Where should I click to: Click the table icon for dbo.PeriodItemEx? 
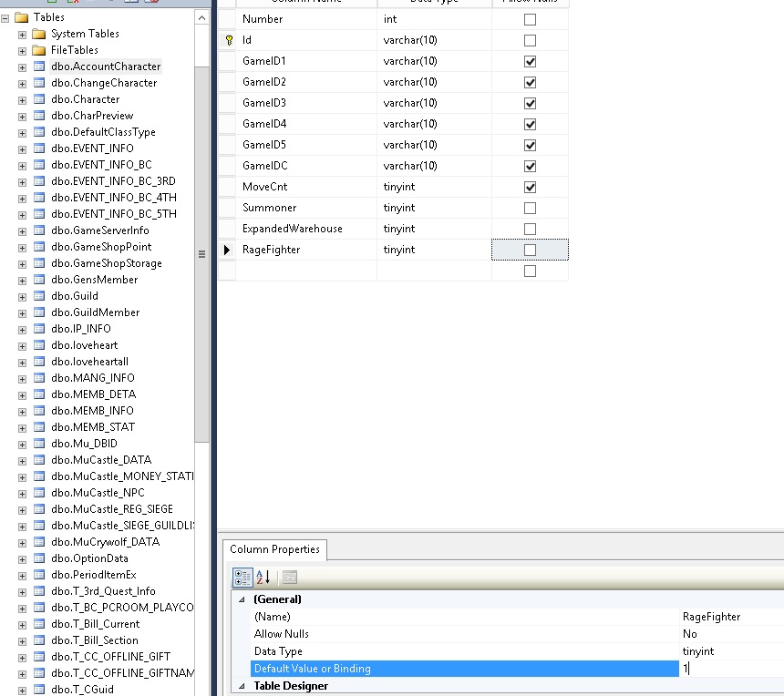(x=39, y=575)
